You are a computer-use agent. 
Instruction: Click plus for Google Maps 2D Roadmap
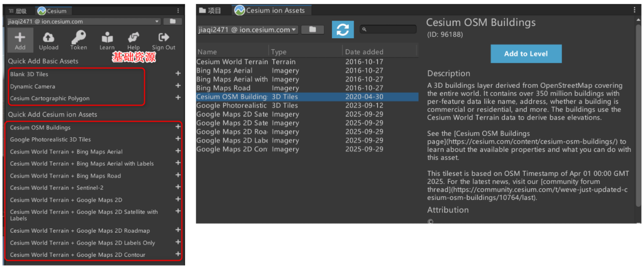pyautogui.click(x=178, y=230)
